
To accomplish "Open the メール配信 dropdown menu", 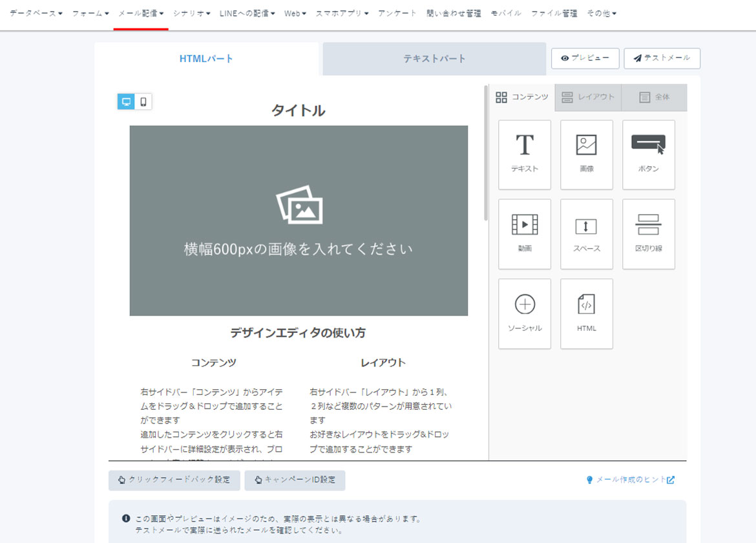I will [141, 14].
